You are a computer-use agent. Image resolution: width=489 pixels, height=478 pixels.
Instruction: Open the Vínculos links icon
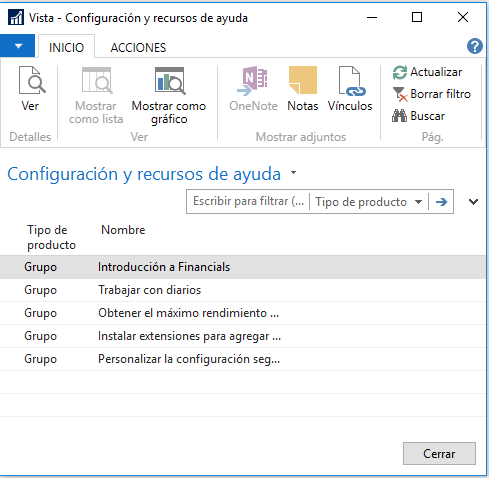[x=352, y=81]
